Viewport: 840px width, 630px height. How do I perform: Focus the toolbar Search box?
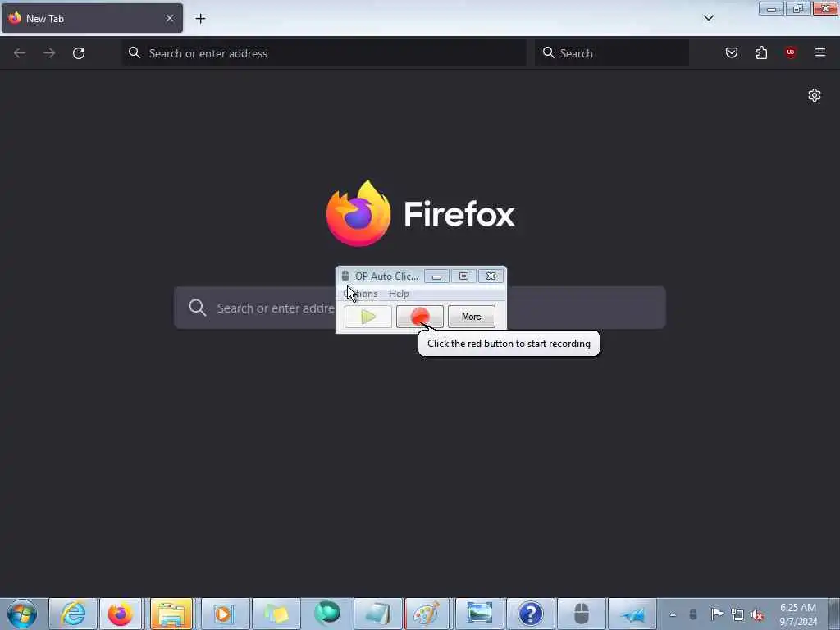click(x=612, y=53)
